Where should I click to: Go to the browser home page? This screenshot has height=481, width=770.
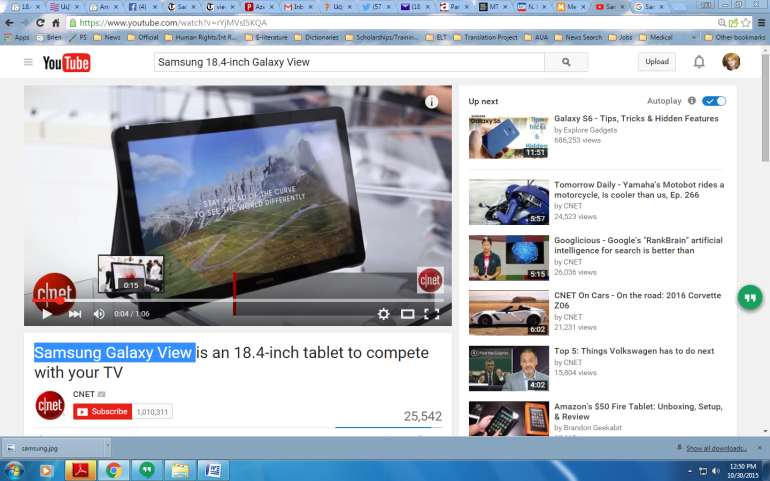[55, 23]
